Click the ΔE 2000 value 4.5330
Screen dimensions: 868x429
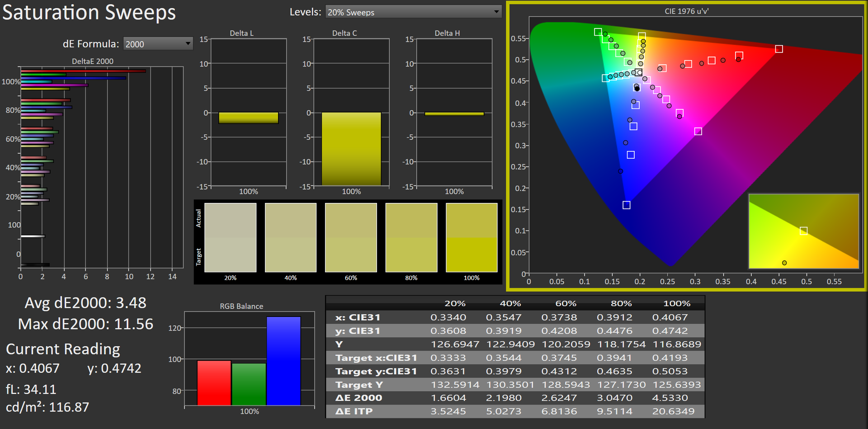[670, 398]
